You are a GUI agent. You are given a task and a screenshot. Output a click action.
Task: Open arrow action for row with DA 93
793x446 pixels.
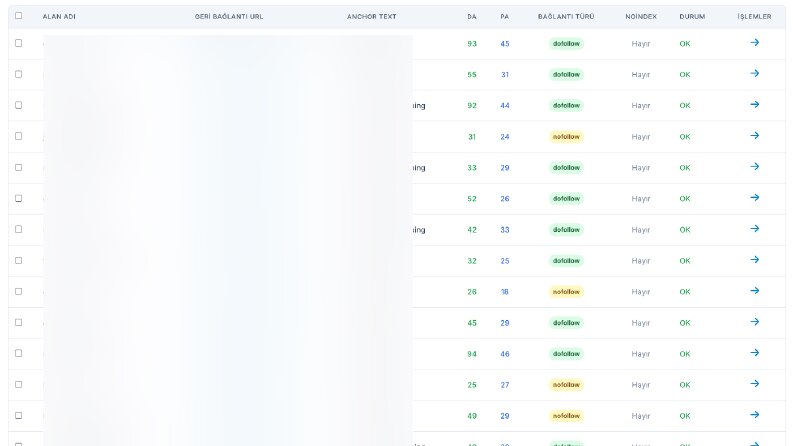[755, 42]
